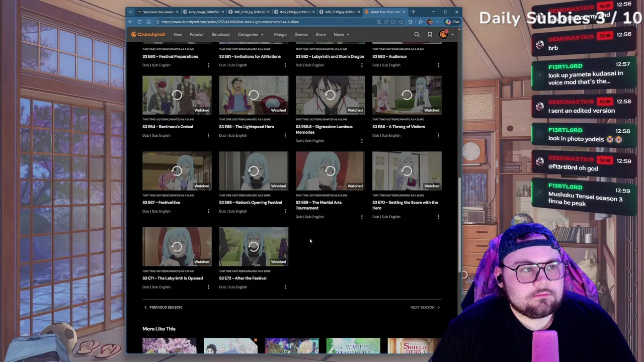Open more options for S3 E72 After the Festival
This screenshot has width=644, height=362.
285,287
